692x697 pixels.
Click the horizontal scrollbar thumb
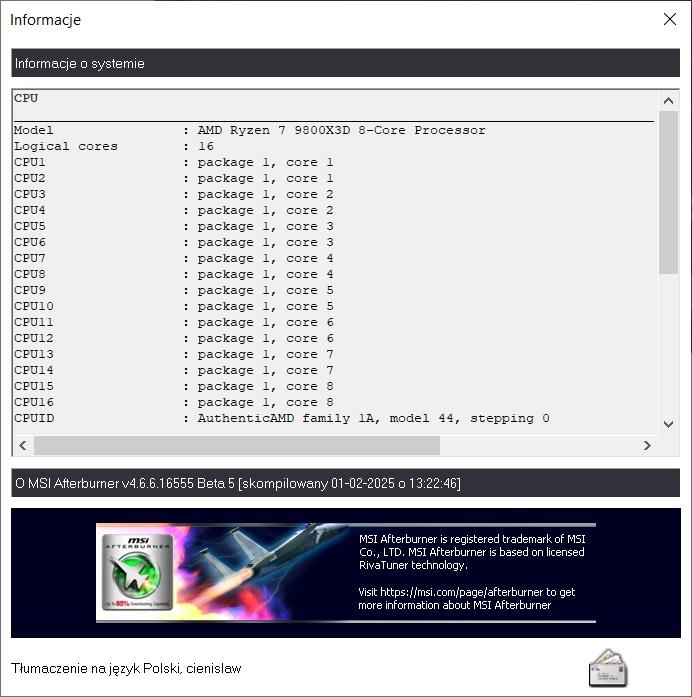[x=237, y=445]
